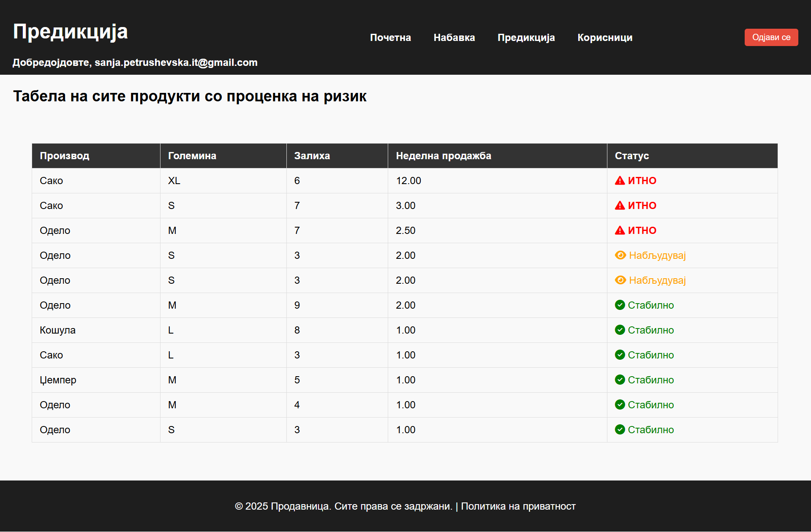Image resolution: width=811 pixels, height=532 pixels.
Task: Click green check in Одело M stock 9 row
Action: (620, 305)
